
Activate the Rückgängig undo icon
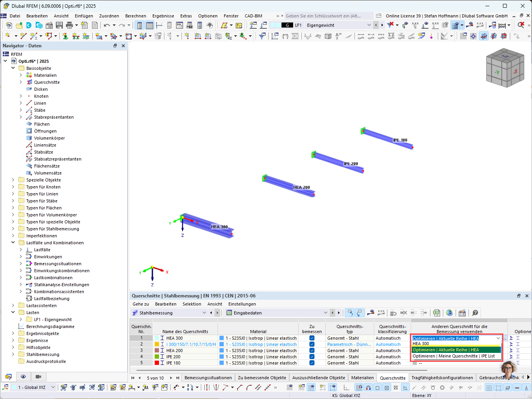tap(106, 25)
